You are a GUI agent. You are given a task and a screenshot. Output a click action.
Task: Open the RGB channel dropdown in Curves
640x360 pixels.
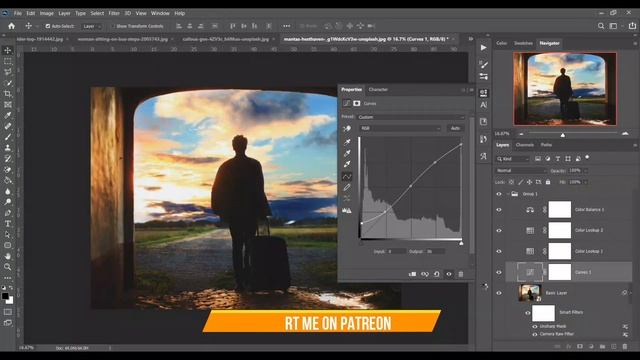pos(400,128)
